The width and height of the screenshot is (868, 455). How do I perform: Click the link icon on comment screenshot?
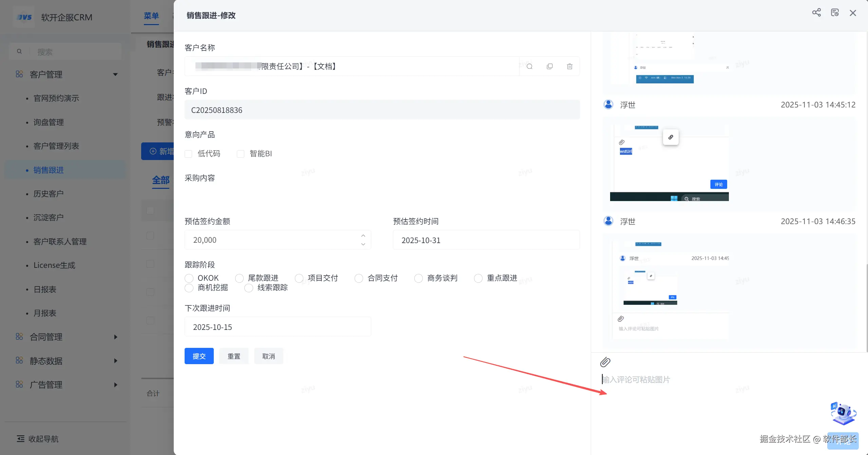click(671, 137)
